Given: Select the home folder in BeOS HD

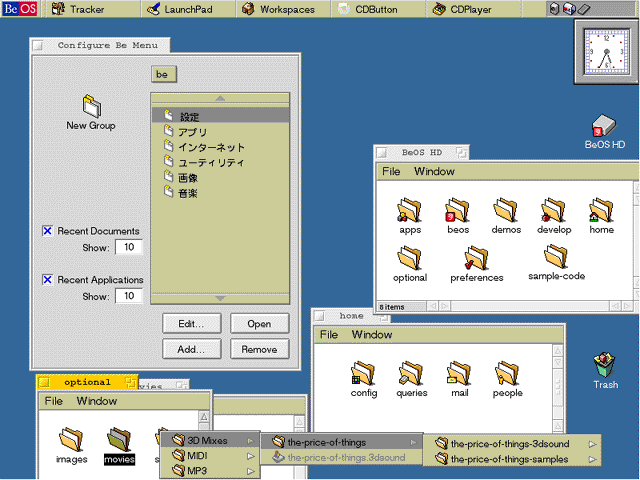Looking at the screenshot, I should 602,216.
